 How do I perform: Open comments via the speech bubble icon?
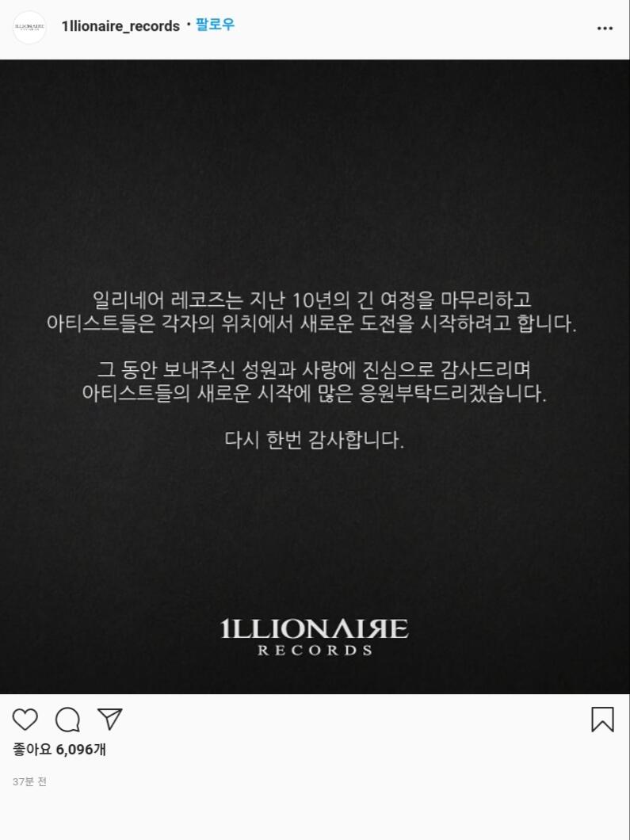[68, 720]
